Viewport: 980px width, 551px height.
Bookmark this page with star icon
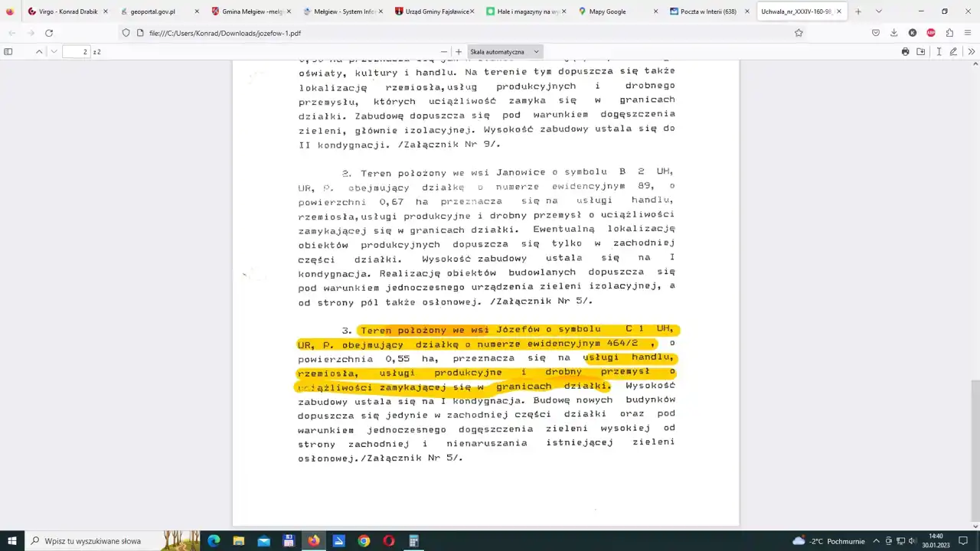(x=799, y=33)
